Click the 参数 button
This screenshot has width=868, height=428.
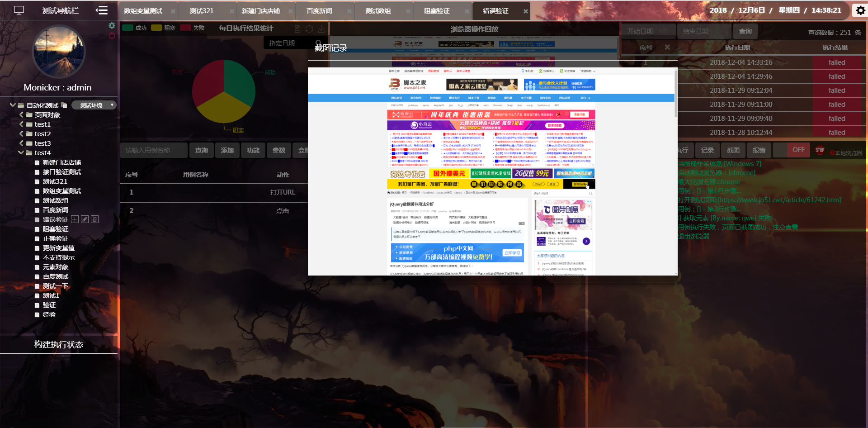pyautogui.click(x=279, y=150)
